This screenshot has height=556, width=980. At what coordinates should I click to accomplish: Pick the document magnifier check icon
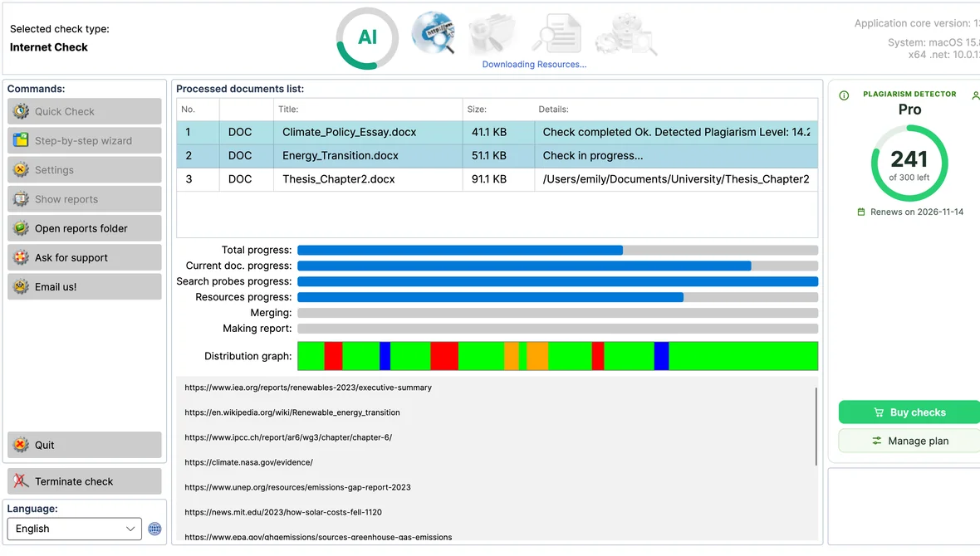(x=557, y=34)
